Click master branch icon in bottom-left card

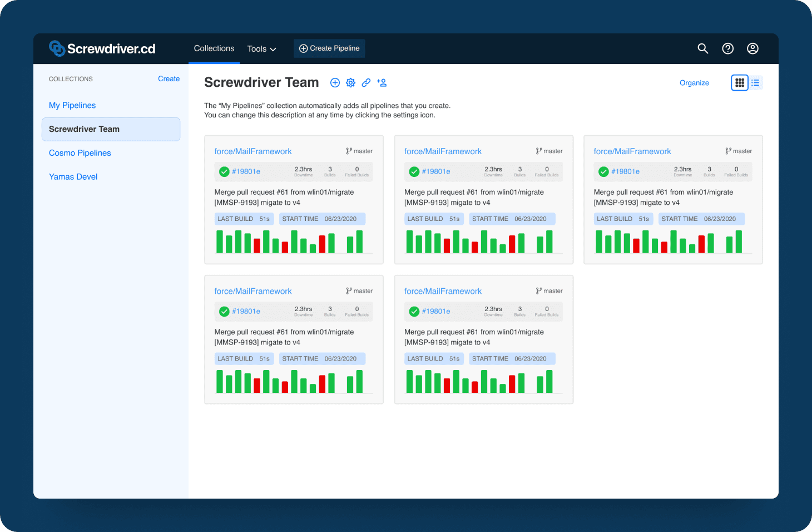(349, 290)
